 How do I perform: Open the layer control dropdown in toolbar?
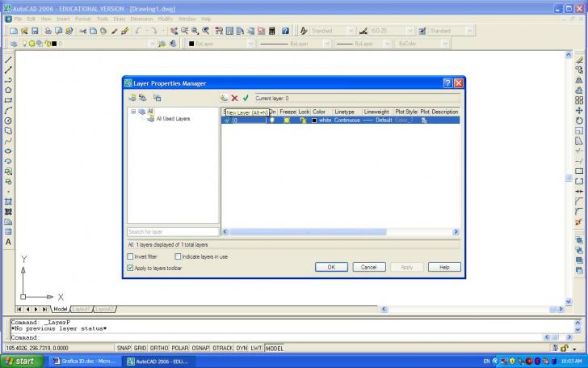tap(152, 44)
